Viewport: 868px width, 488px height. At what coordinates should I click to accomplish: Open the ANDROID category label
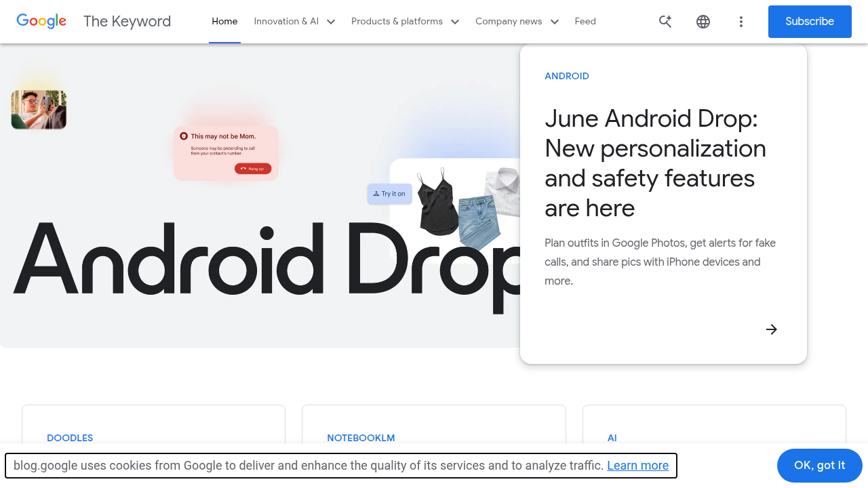[x=567, y=76]
